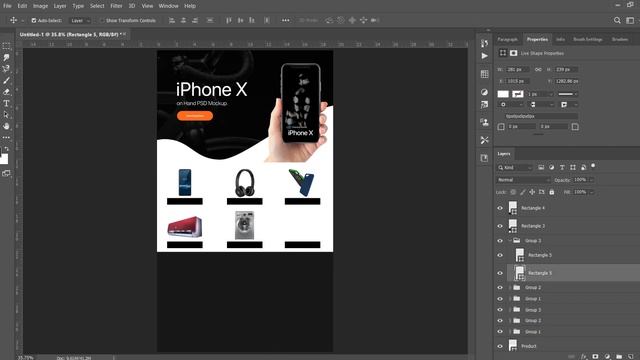Add a layer mask
The height and width of the screenshot is (360, 640).
[595, 356]
